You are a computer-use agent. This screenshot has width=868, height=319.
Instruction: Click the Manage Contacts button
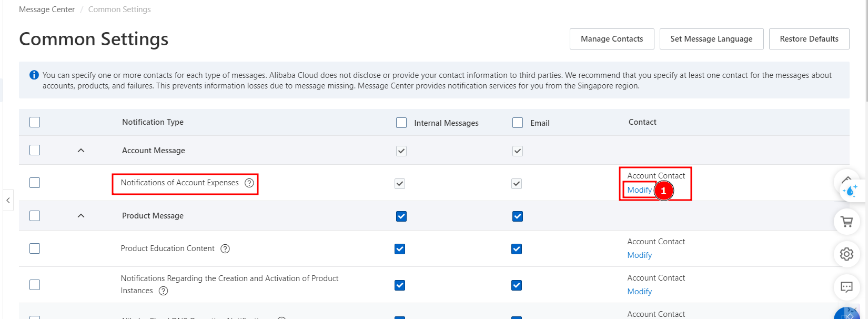click(x=611, y=39)
